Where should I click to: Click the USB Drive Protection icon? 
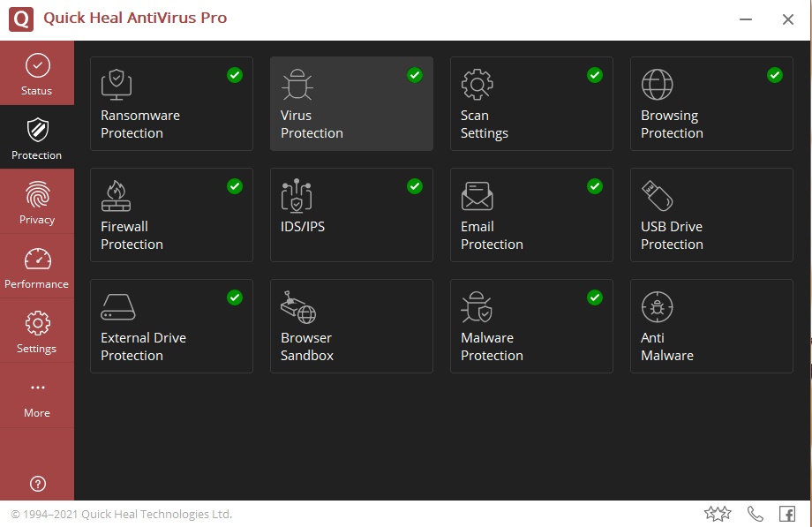[657, 196]
